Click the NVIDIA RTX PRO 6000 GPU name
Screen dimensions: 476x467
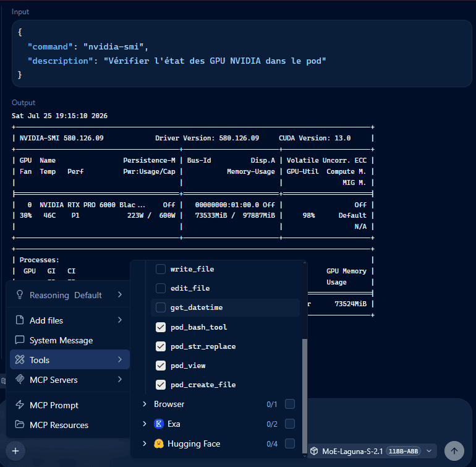point(92,205)
